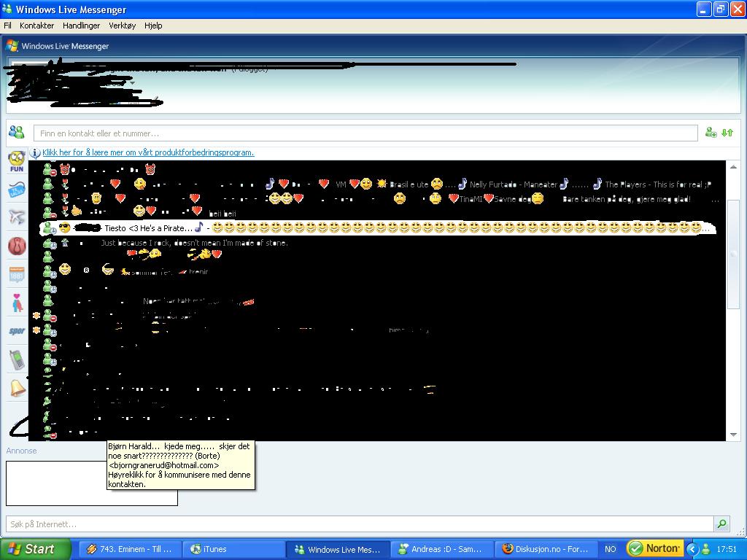Click the info icon beside product improvement link
Screen dimensions: 747x560
click(35, 153)
